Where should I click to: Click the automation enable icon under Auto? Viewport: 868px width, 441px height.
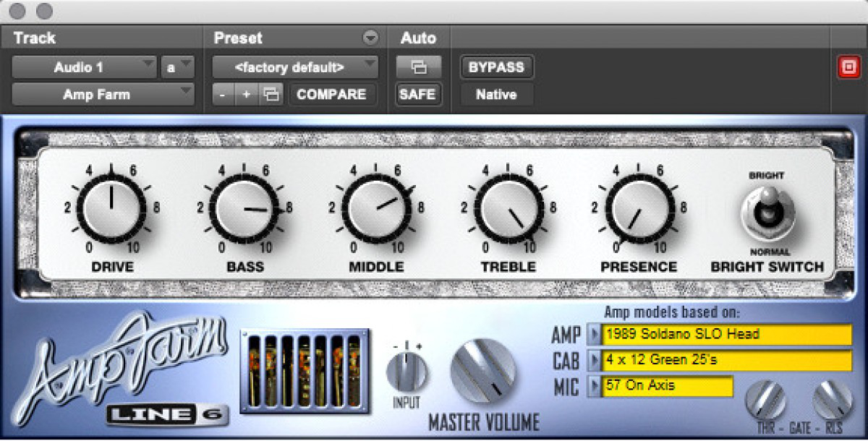(418, 67)
